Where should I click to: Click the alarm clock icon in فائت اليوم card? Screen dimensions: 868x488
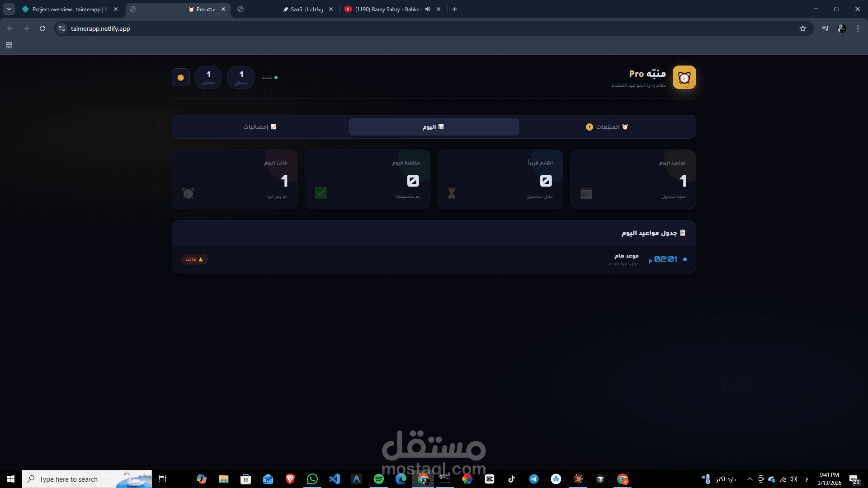click(x=188, y=193)
